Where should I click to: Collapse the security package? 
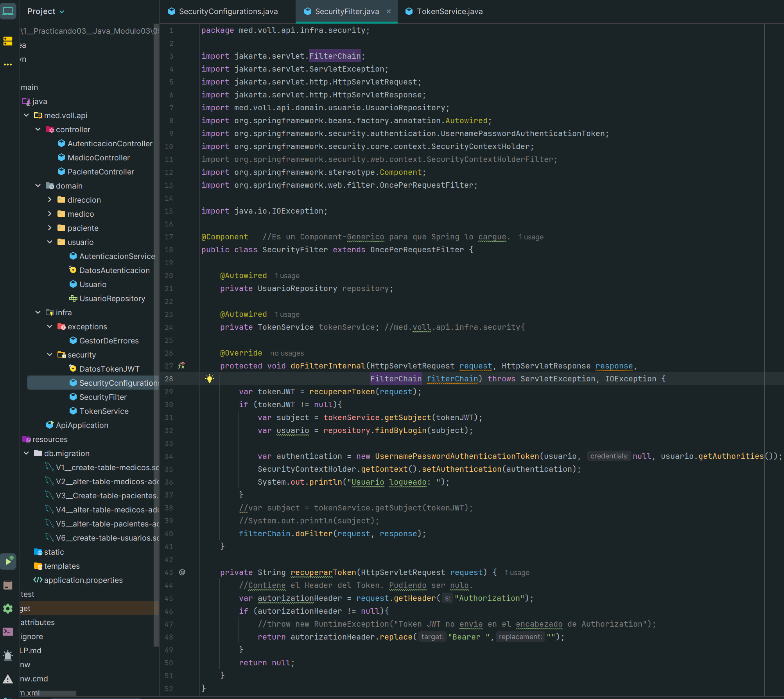(x=50, y=355)
